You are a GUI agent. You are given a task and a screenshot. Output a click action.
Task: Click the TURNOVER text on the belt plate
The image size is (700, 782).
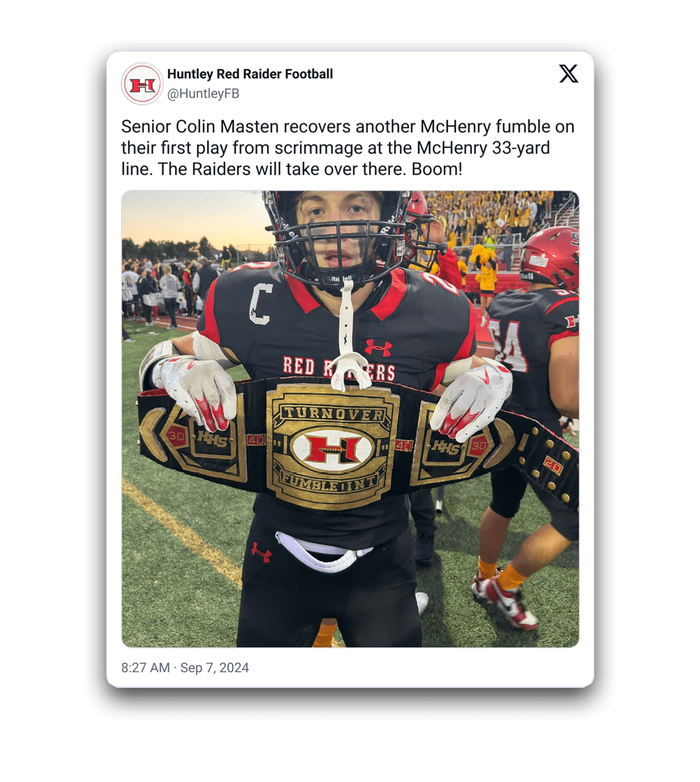click(x=333, y=414)
